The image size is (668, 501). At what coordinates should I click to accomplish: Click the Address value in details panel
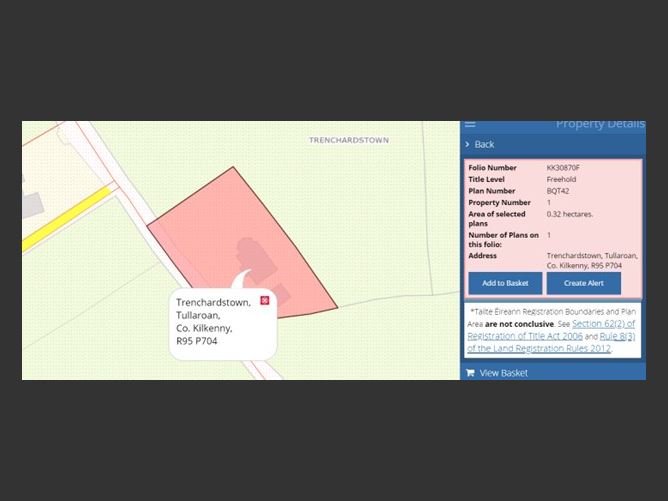584,261
